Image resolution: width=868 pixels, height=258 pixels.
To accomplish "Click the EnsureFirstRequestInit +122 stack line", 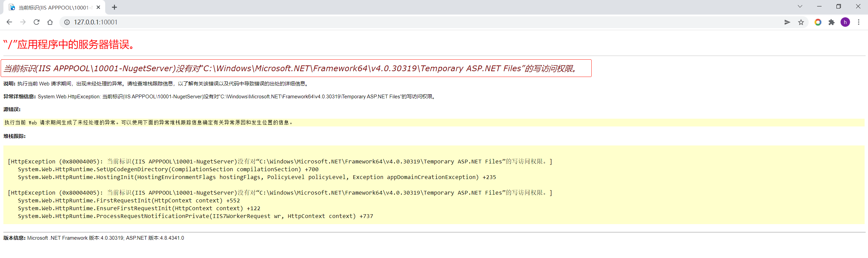I will [139, 209].
